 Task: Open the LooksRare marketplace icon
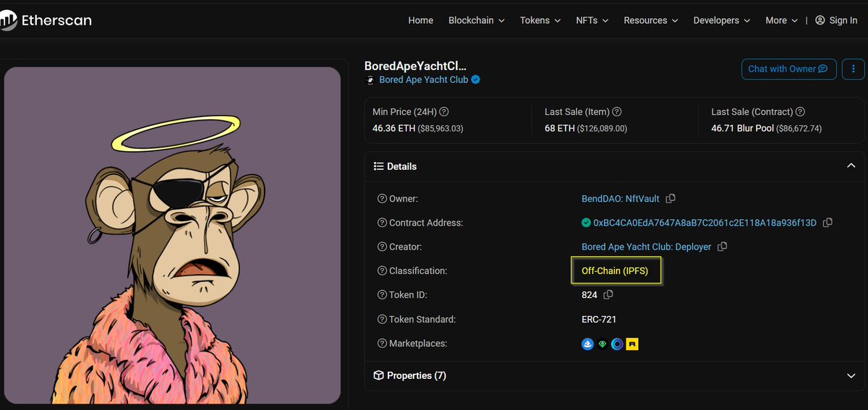pos(602,344)
